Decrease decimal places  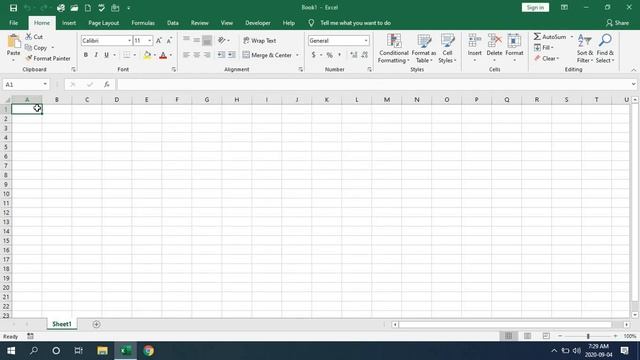tap(364, 55)
